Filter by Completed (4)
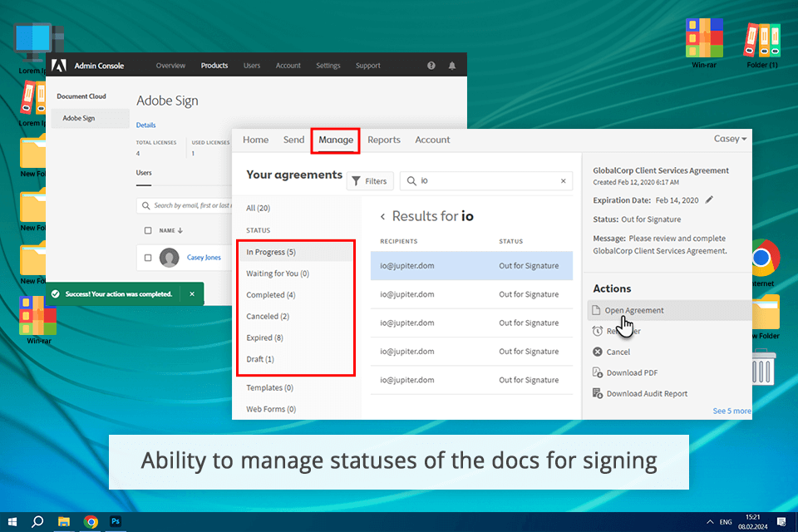Image resolution: width=798 pixels, height=532 pixels. pyautogui.click(x=270, y=295)
